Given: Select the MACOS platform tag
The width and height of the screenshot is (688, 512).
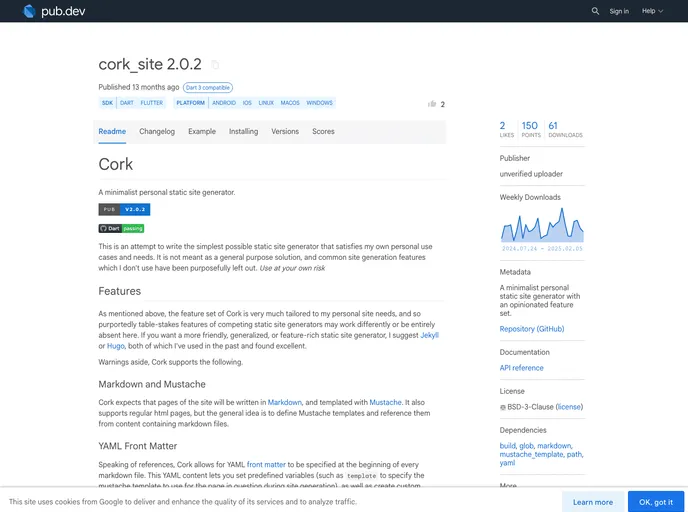Looking at the screenshot, I should click(290, 103).
